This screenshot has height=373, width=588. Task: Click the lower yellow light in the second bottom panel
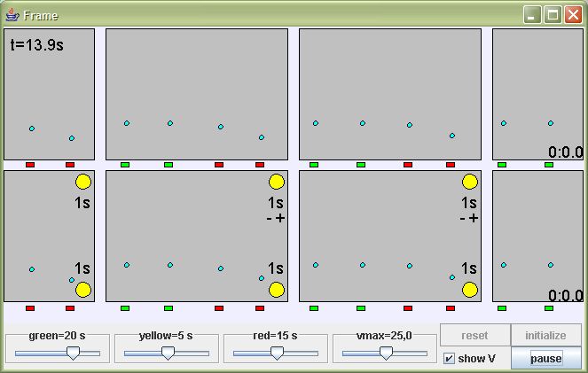click(x=277, y=290)
